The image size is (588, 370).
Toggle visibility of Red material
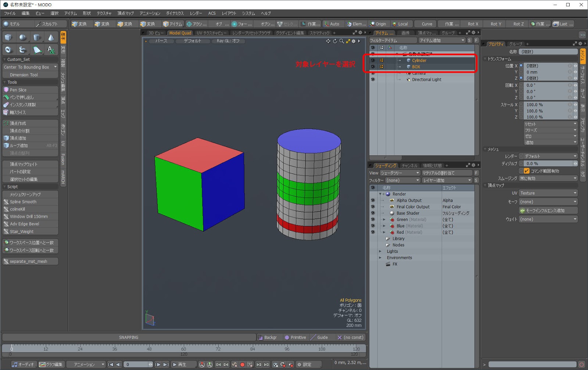(x=373, y=232)
